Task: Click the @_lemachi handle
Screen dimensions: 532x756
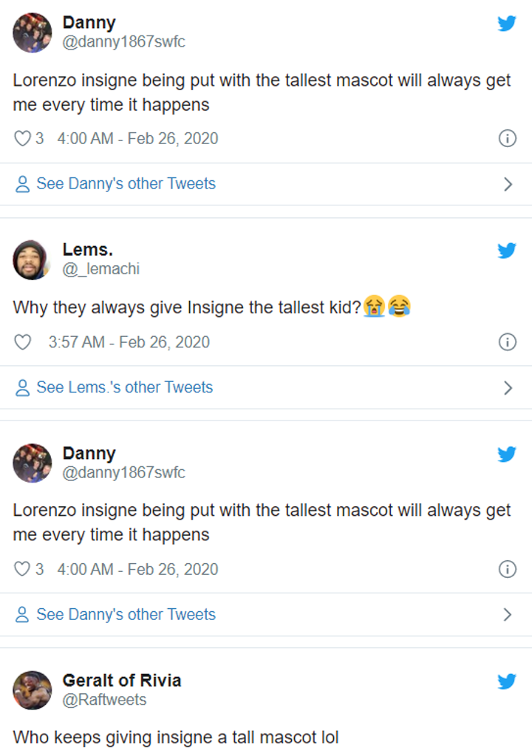Action: click(100, 269)
